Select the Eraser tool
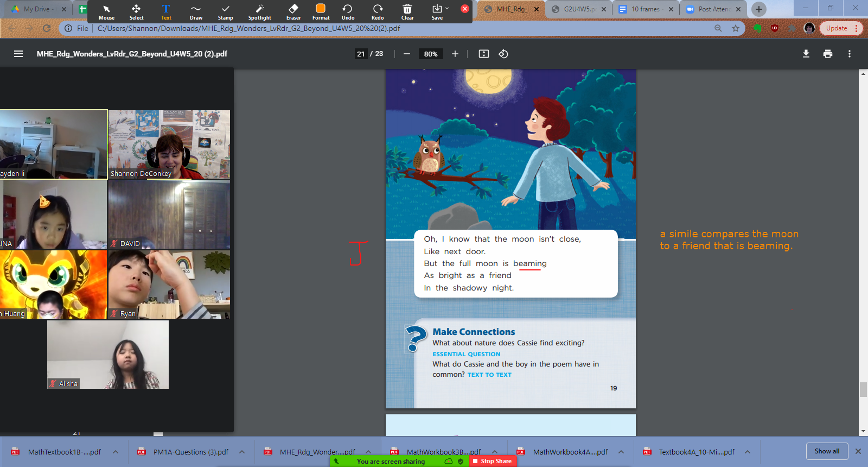 293,12
